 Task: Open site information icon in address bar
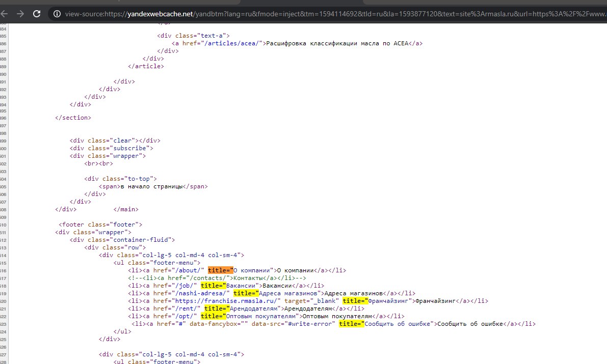pyautogui.click(x=57, y=14)
